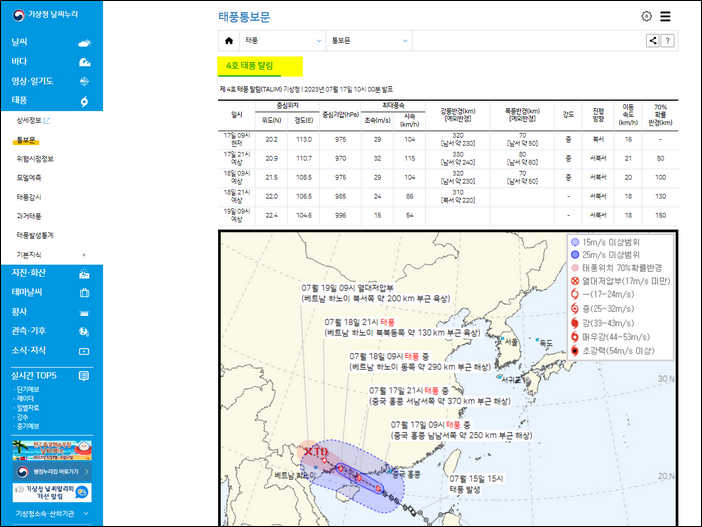Click the 지진·화산 earthquake icon
The width and height of the screenshot is (702, 527).
click(x=84, y=274)
